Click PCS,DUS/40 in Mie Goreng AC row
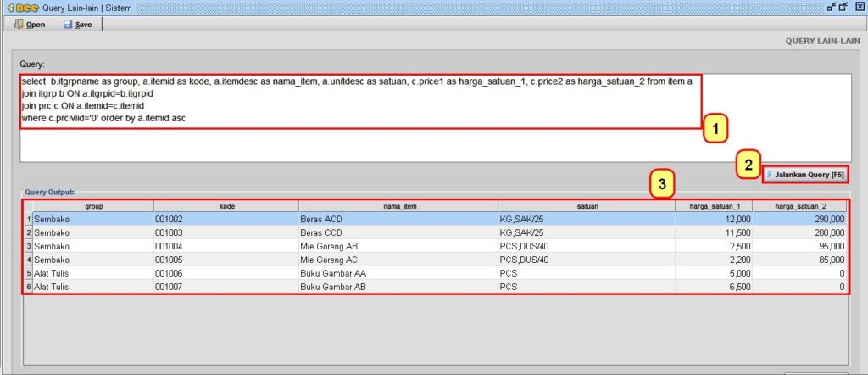 point(587,260)
